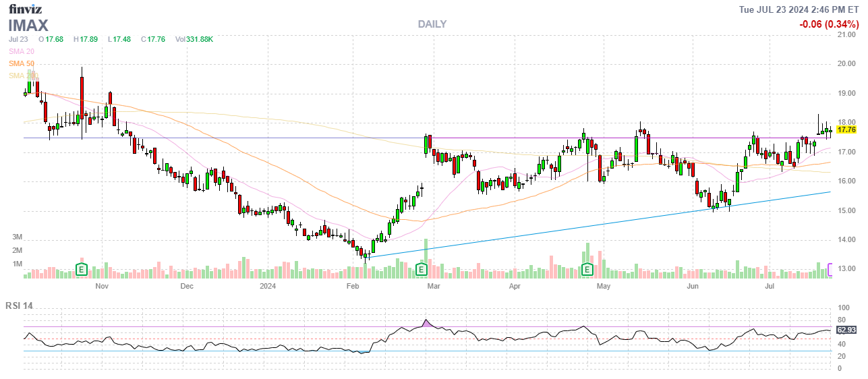This screenshot has height=379, width=868.
Task: Click the yellow 17.76 current price tag
Action: click(846, 129)
